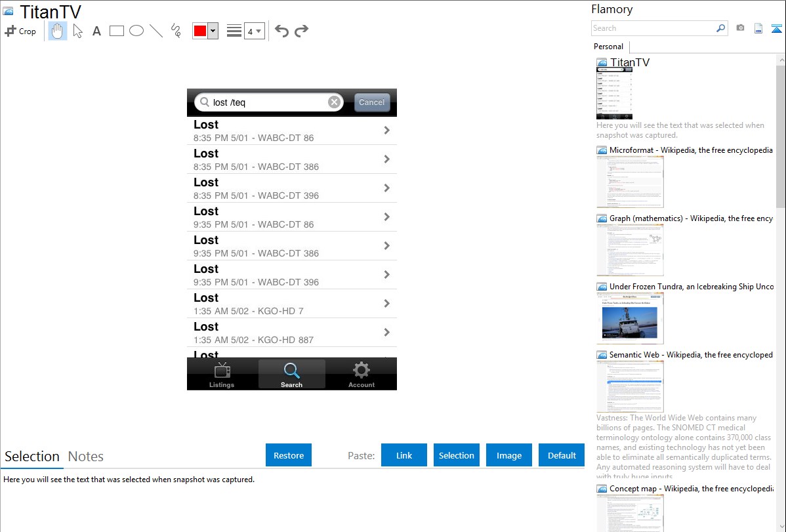Pick the straight line tool

[156, 31]
